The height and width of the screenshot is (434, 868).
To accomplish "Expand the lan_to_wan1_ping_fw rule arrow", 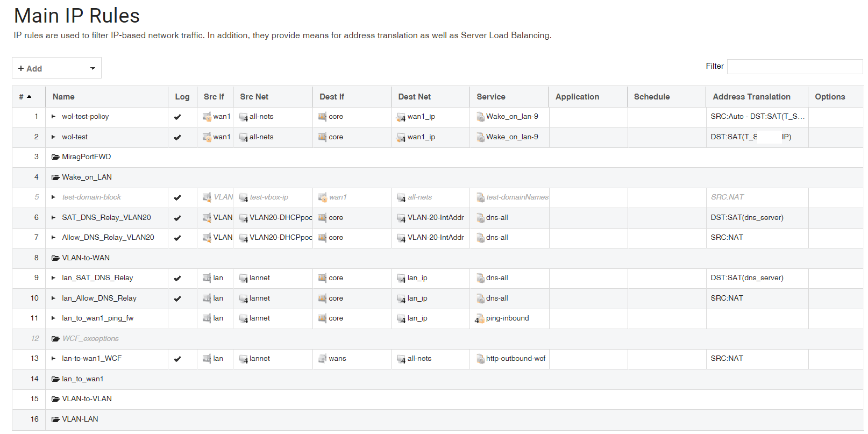I will pos(53,318).
